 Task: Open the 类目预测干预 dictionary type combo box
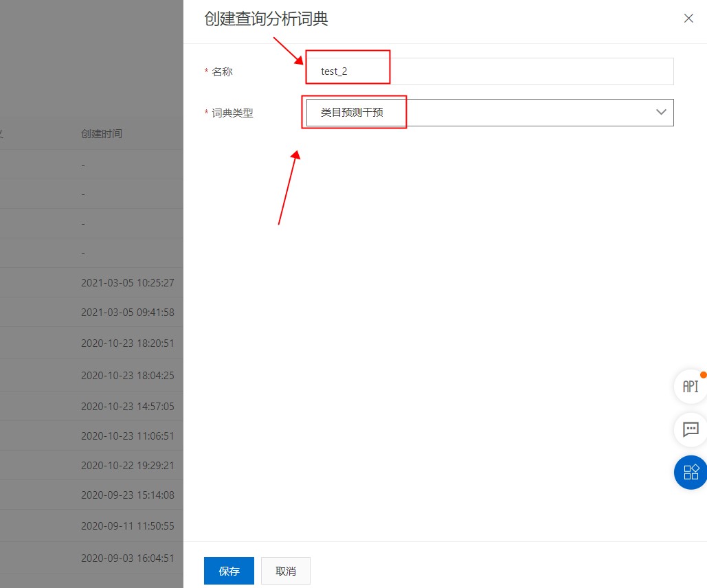tap(490, 113)
